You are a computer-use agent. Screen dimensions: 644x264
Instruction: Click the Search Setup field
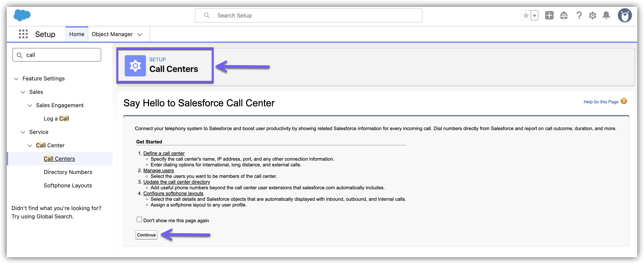(x=308, y=15)
